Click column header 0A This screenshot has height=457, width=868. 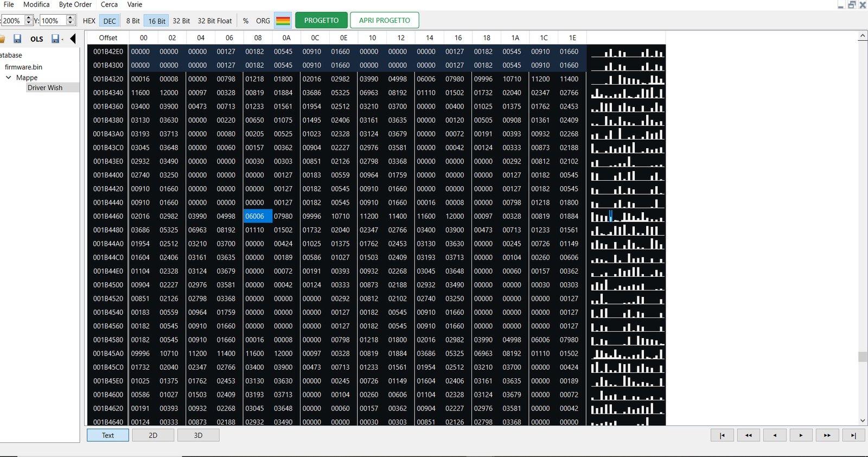[x=286, y=37]
